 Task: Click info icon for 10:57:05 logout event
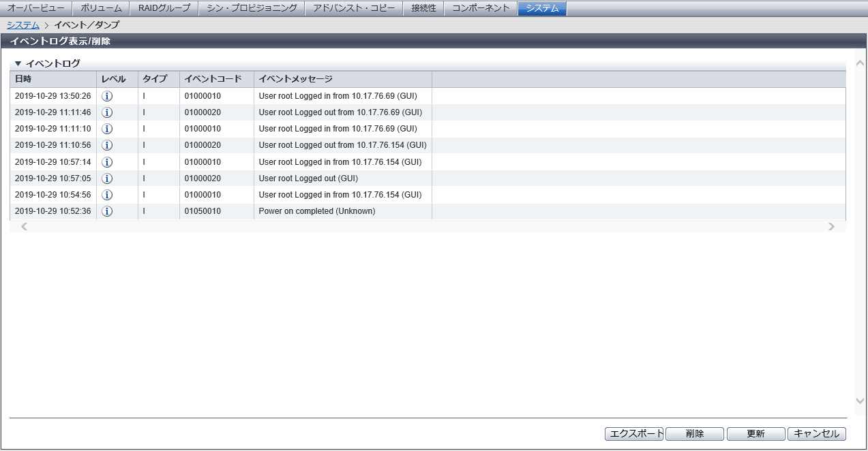[x=107, y=178]
